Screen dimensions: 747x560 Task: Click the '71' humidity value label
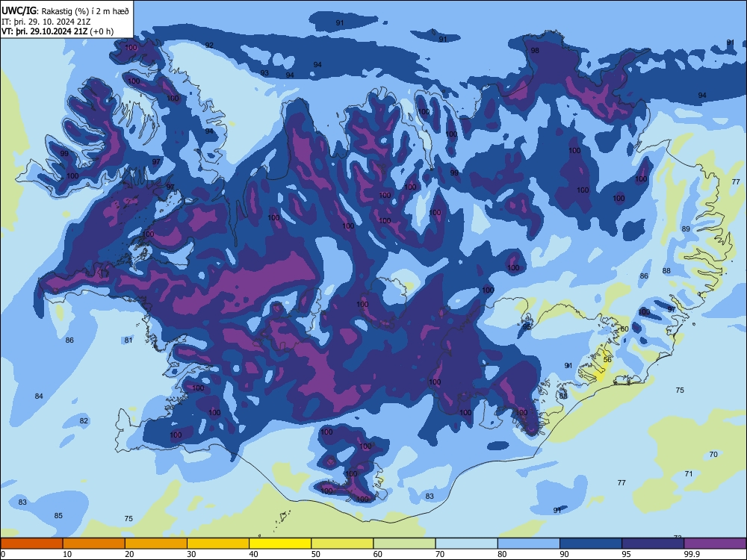click(689, 474)
